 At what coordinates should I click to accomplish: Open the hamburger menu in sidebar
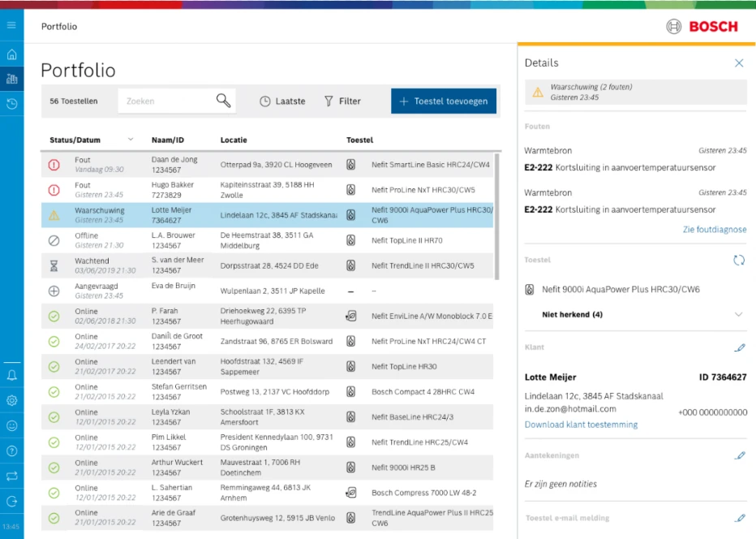pyautogui.click(x=11, y=25)
